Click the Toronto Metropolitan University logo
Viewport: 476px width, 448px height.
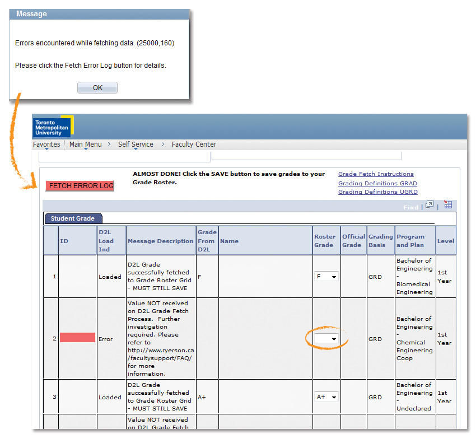[53, 127]
